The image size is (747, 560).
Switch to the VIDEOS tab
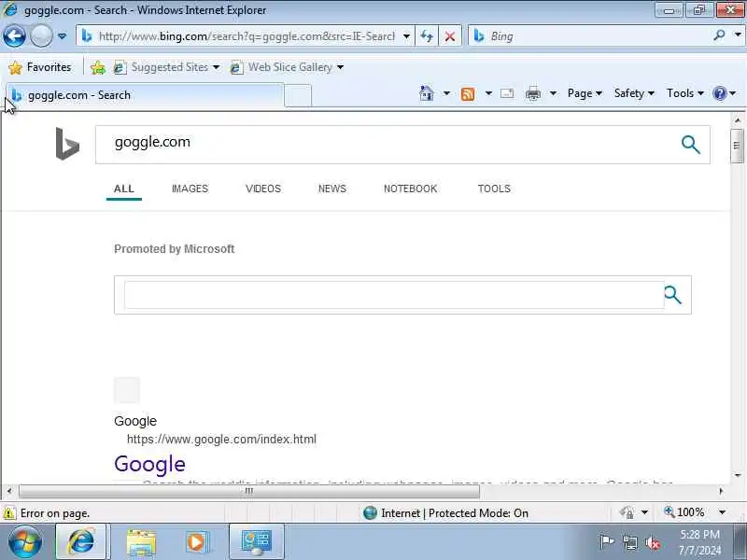263,189
